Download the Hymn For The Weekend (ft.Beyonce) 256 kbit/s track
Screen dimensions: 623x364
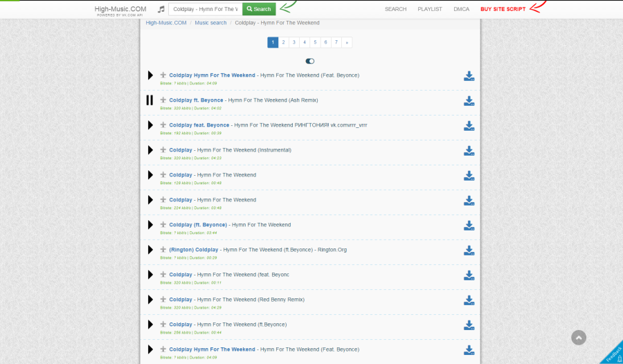[469, 325]
